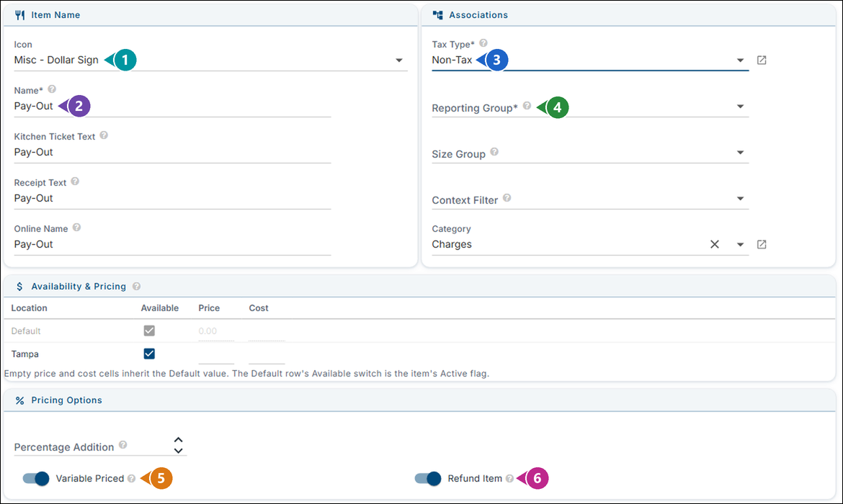Click help icon next to Tax Type
The width and height of the screenshot is (843, 504).
(483, 43)
